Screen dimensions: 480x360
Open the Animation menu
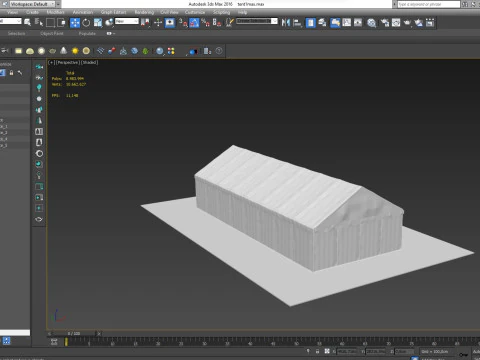(83, 12)
